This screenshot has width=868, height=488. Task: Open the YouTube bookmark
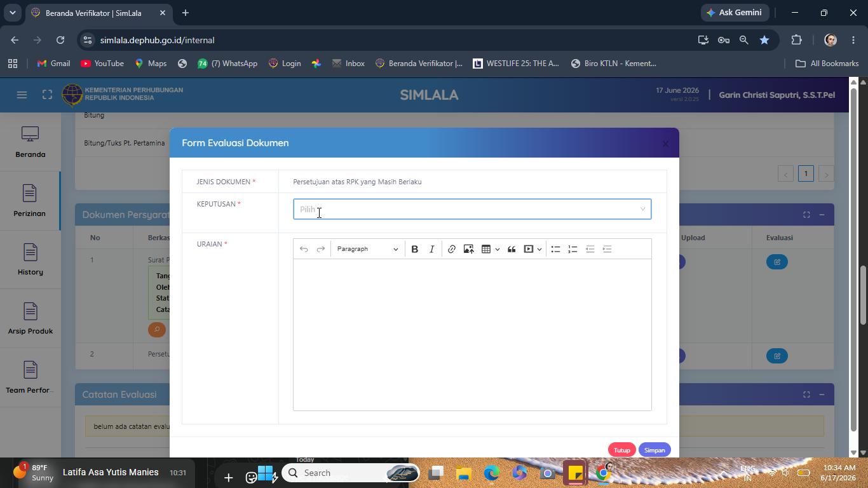point(102,64)
